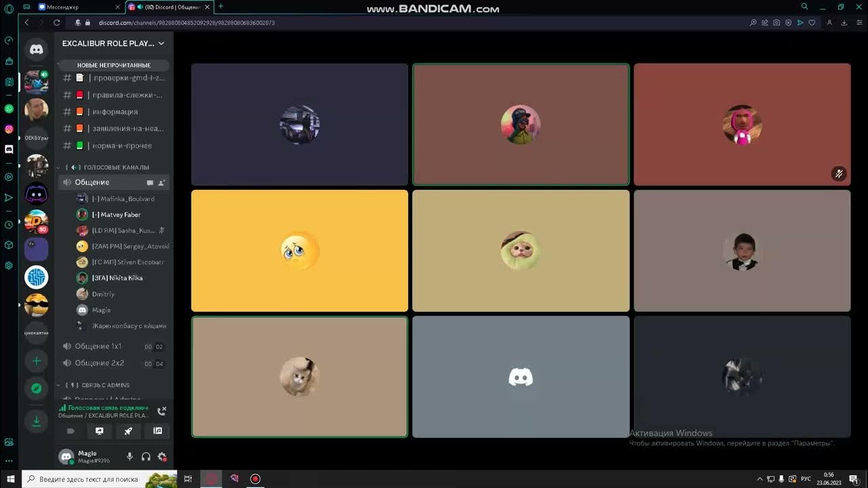Join the Общение 2x2 voice channel

tap(114, 363)
